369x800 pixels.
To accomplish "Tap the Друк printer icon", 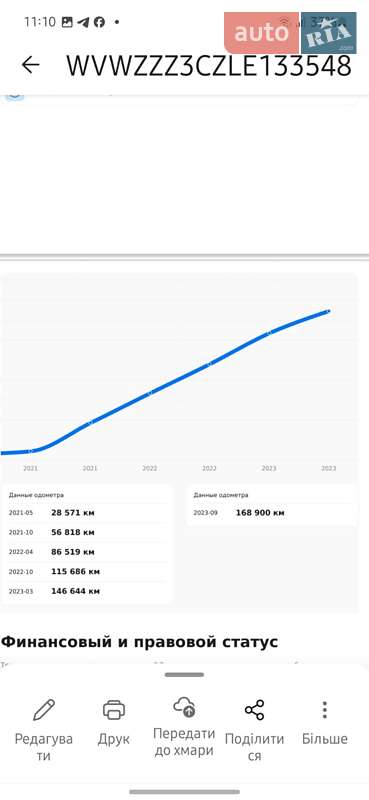I will click(114, 710).
